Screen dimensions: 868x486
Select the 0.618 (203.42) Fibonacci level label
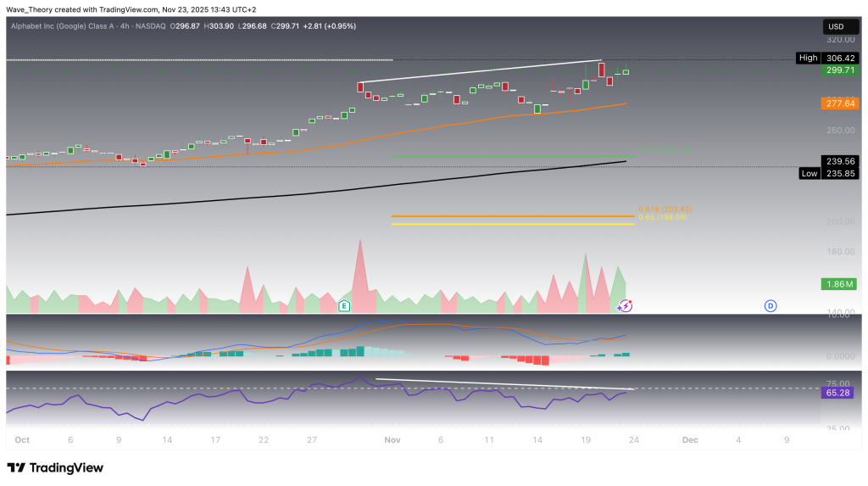pyautogui.click(x=665, y=209)
